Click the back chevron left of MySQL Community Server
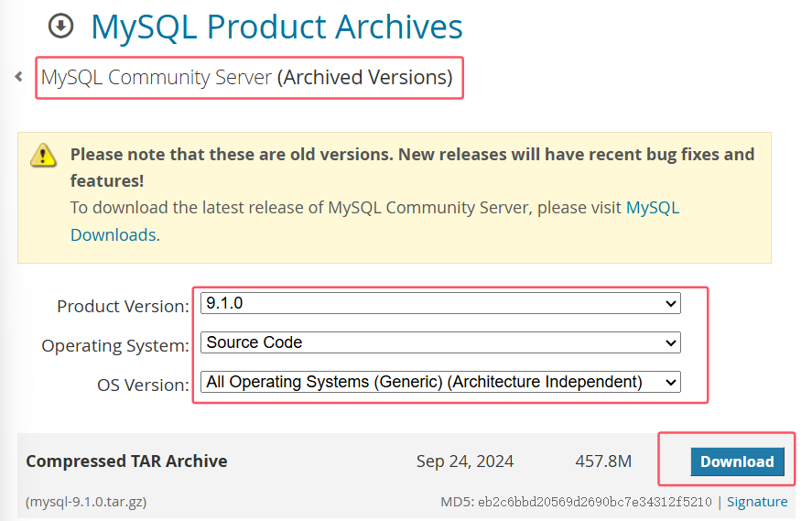812x521 pixels. [x=19, y=77]
